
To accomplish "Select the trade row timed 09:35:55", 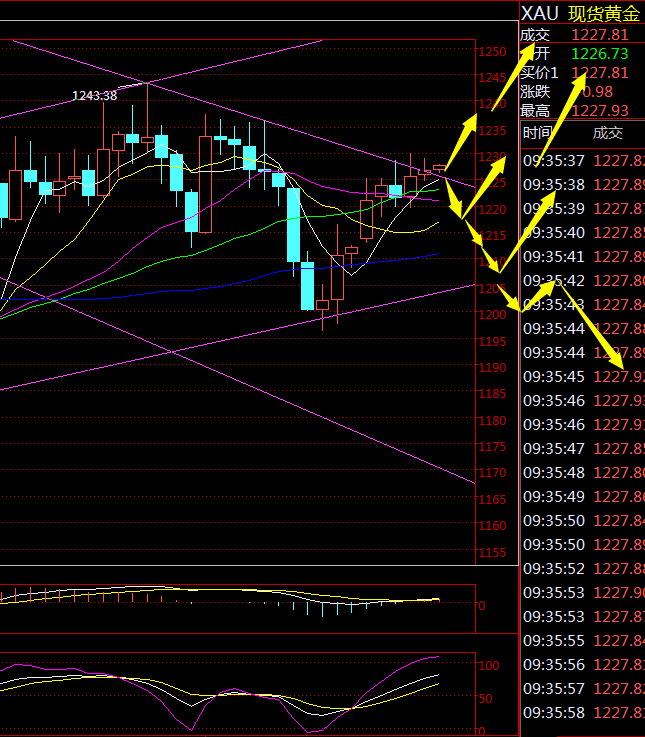I will (x=583, y=641).
